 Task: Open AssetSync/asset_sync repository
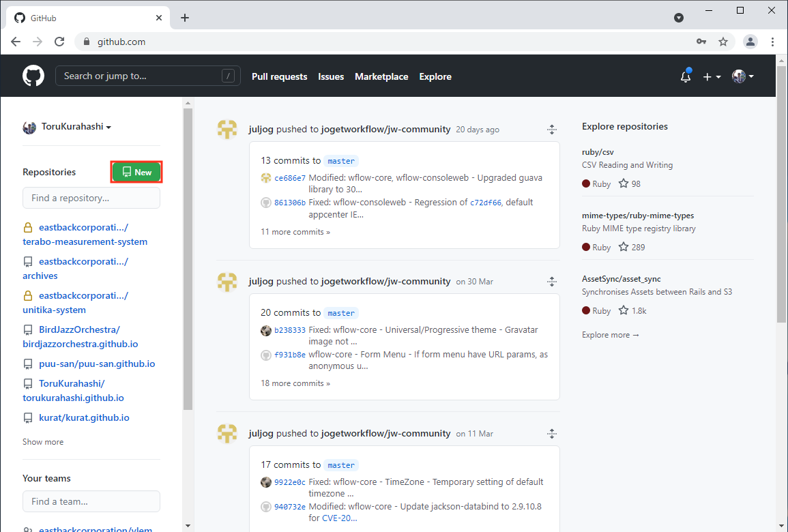[621, 278]
